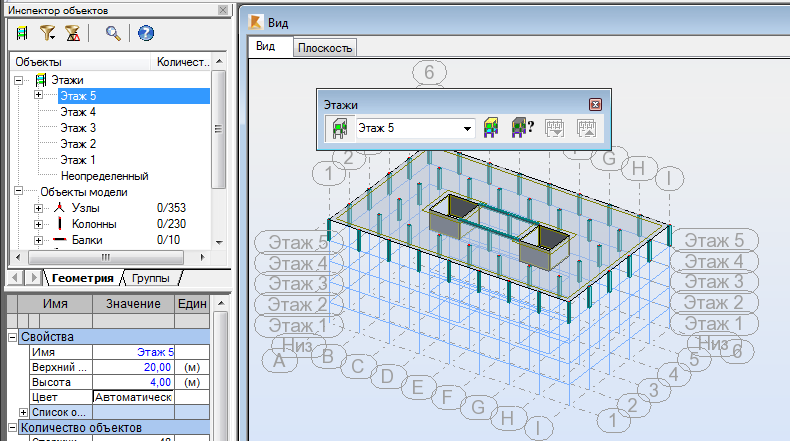Collapse the Этажи tree node
The image size is (790, 441).
[x=19, y=80]
